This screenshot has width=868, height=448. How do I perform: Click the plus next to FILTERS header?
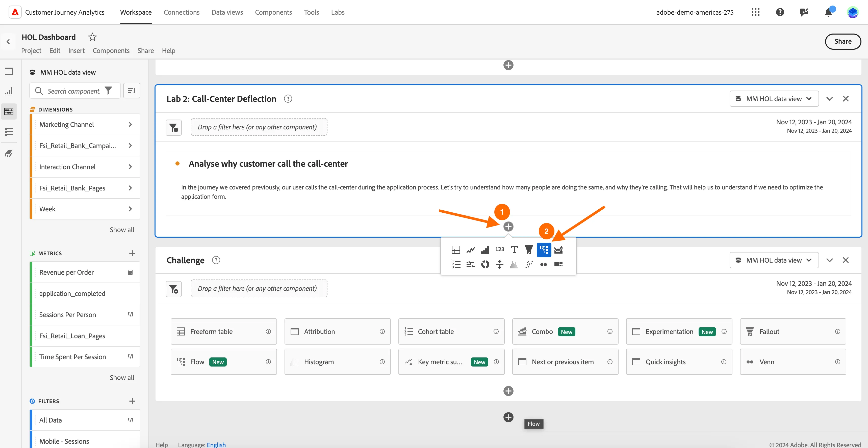coord(132,401)
